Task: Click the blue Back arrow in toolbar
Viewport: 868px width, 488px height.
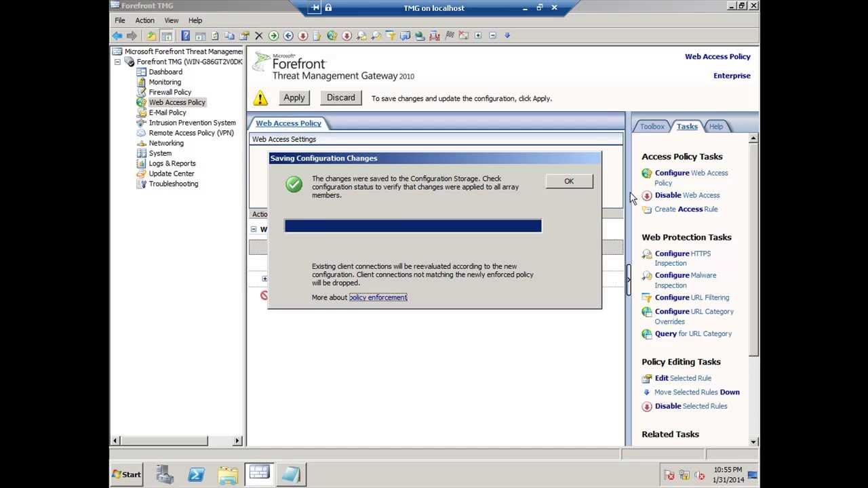Action: [117, 36]
